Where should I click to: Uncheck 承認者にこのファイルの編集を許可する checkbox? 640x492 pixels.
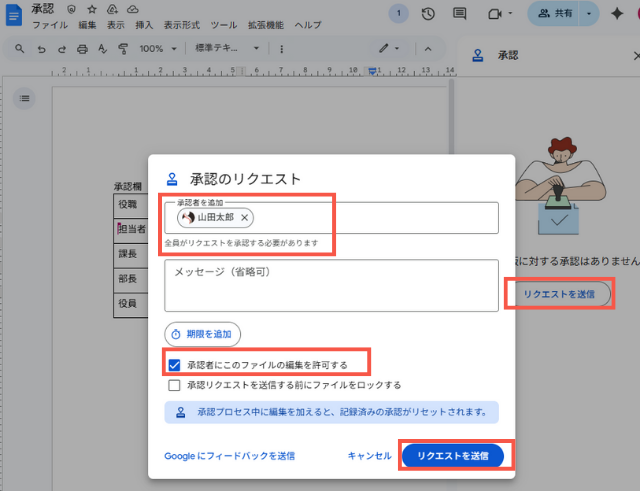[174, 365]
